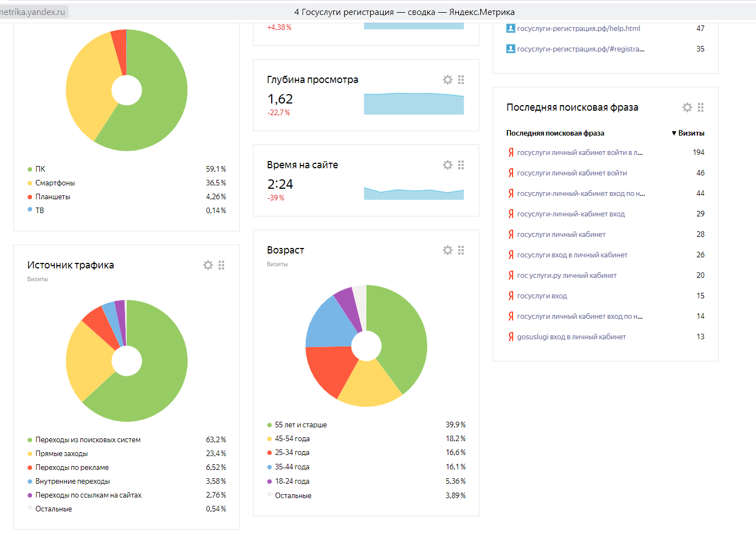Open phrase госуслуги вход в личный кабинет
756x533 pixels.
click(x=572, y=255)
